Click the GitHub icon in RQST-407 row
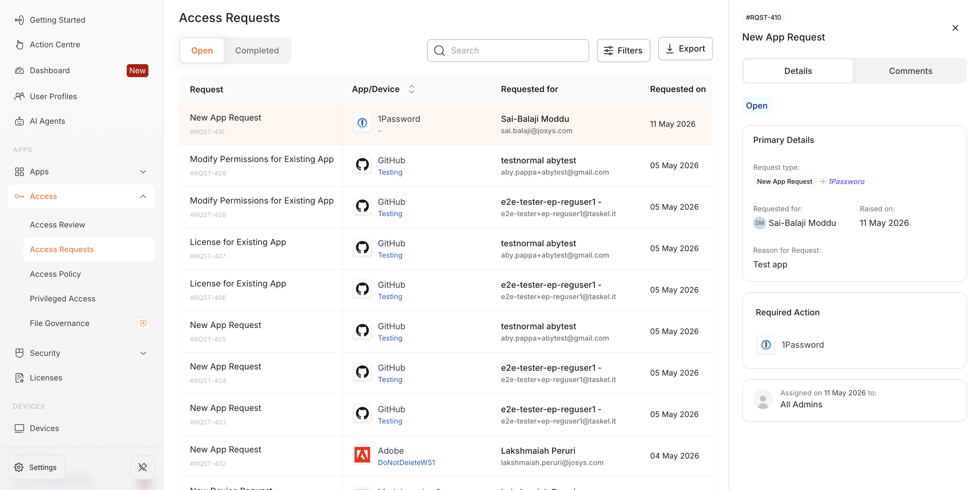The width and height of the screenshot is (980, 490). point(362,247)
